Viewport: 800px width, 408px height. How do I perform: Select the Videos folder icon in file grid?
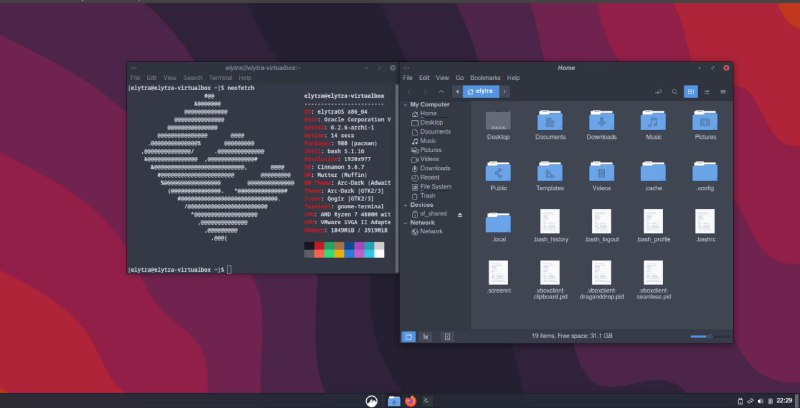602,172
